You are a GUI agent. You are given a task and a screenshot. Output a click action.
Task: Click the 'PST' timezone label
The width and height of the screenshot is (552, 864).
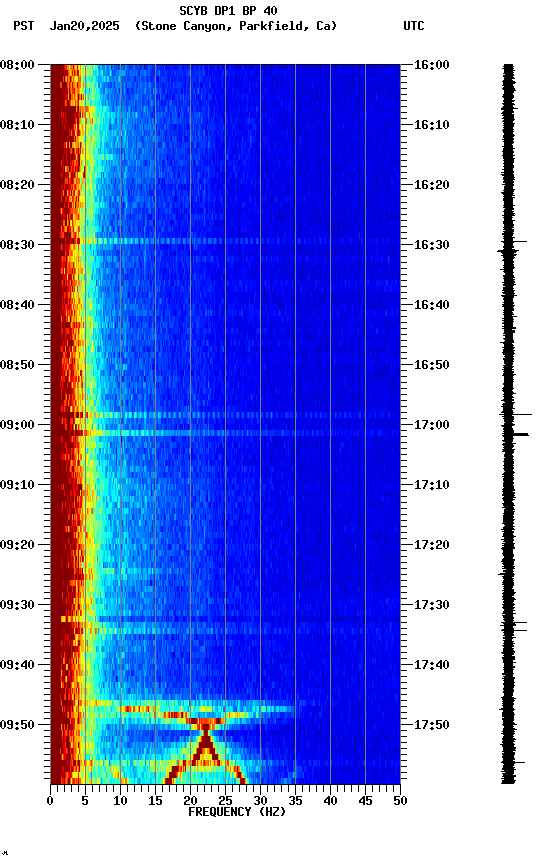click(24, 26)
